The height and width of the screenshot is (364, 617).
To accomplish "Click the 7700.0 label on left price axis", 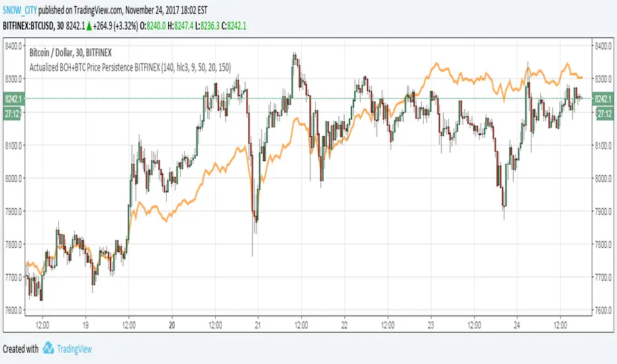I will coord(13,278).
